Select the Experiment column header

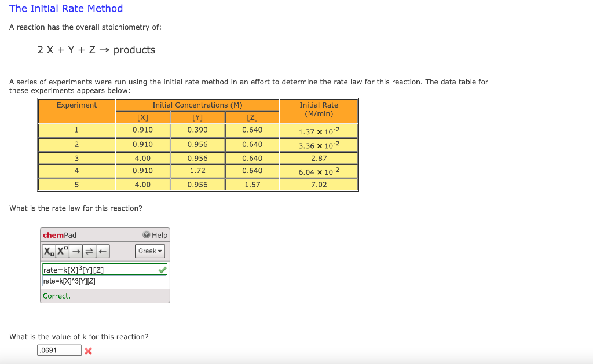point(76,105)
